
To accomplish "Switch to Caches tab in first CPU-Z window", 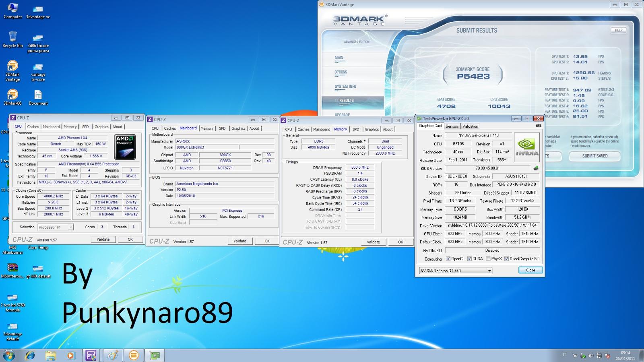I will [x=33, y=126].
